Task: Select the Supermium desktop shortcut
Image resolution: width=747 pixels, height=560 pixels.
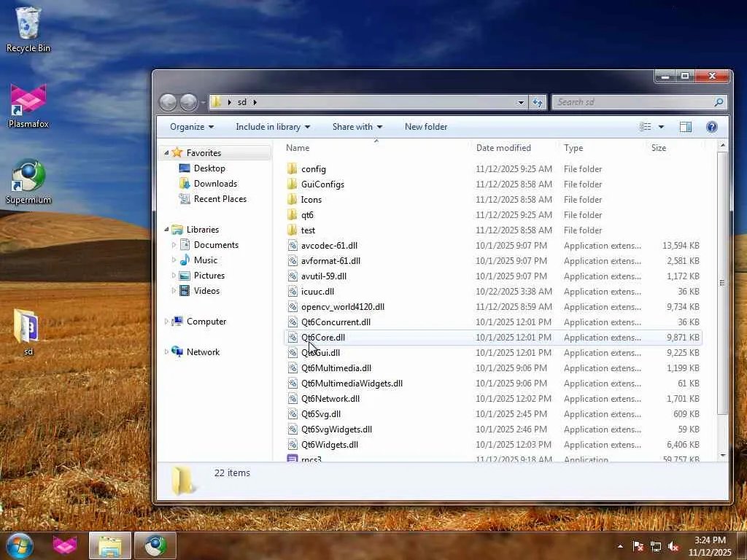Action: (28, 182)
